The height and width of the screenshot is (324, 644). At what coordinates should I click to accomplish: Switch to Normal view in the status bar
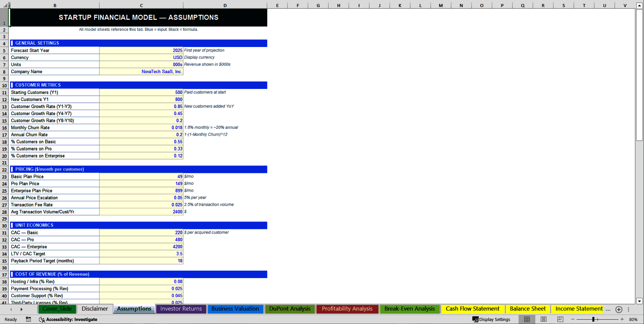click(x=527, y=319)
